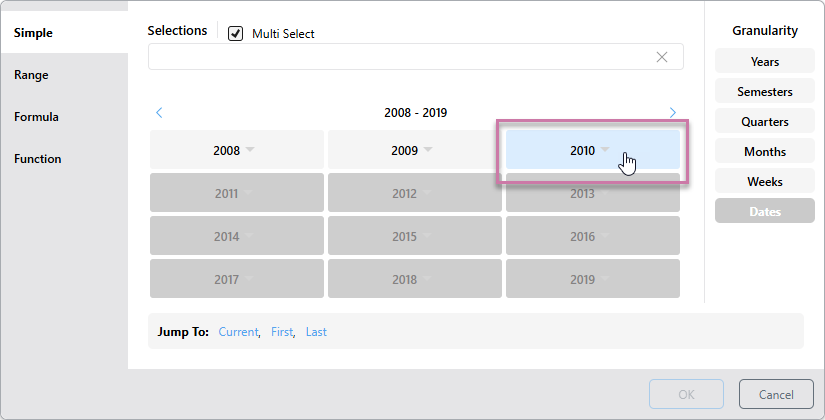Screen dimensions: 825x420
Task: Jump to the First period link
Action: pos(282,332)
